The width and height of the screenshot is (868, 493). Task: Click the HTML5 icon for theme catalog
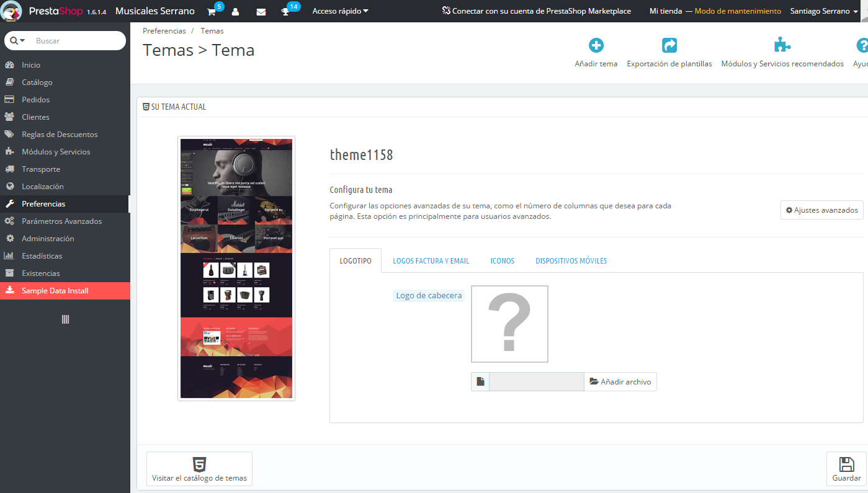(x=199, y=464)
